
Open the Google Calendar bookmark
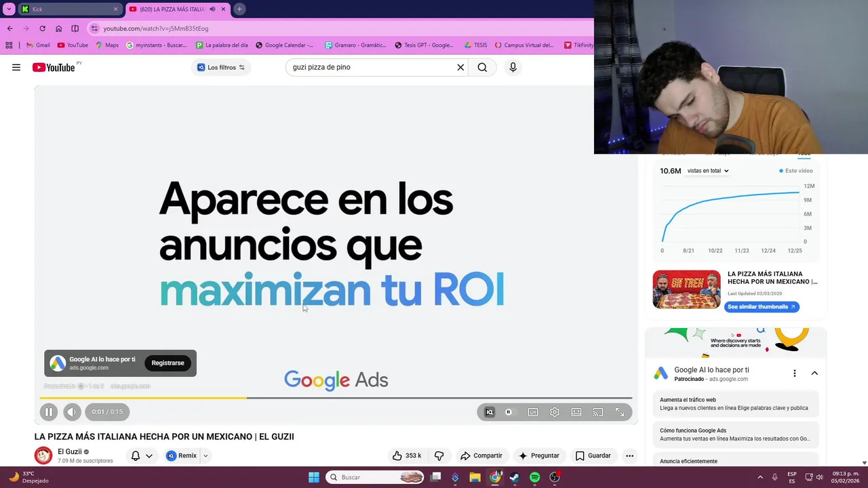tap(285, 45)
